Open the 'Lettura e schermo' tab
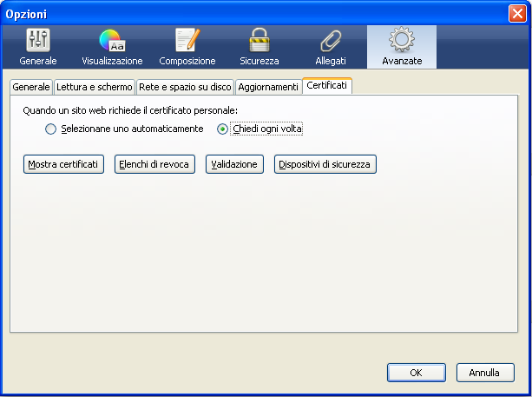The height and width of the screenshot is (397, 532). pyautogui.click(x=94, y=87)
